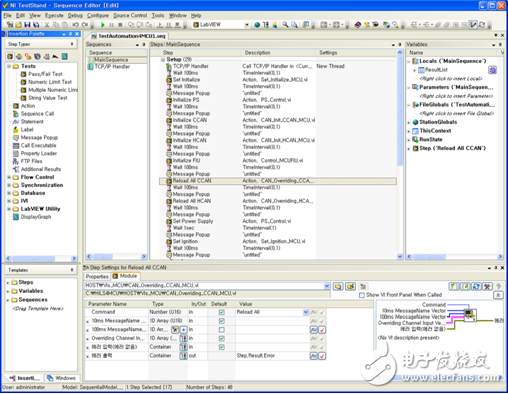Image resolution: width=508 pixels, height=394 pixels.
Task: Toggle the Default checkbox in the fifth parameter row
Action: click(222, 347)
